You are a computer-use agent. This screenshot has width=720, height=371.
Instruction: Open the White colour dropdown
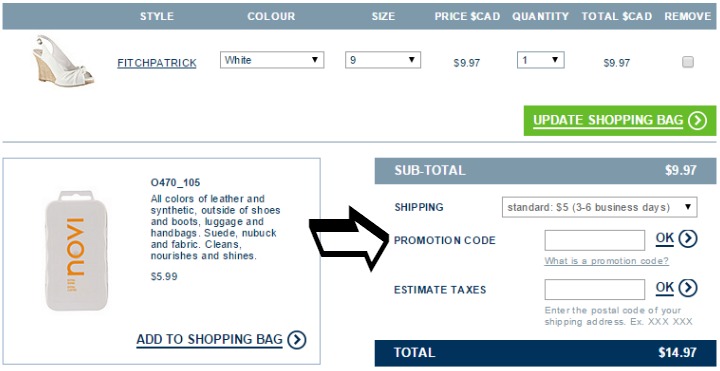(272, 60)
